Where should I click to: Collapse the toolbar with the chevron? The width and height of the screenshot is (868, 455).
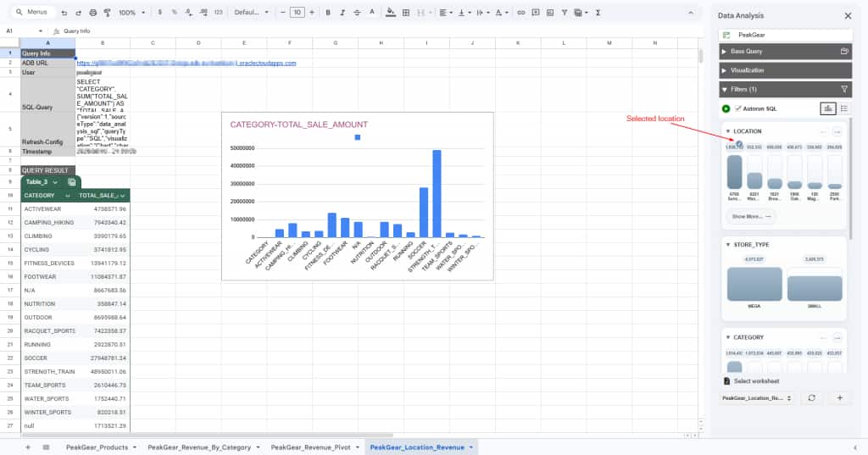point(690,12)
